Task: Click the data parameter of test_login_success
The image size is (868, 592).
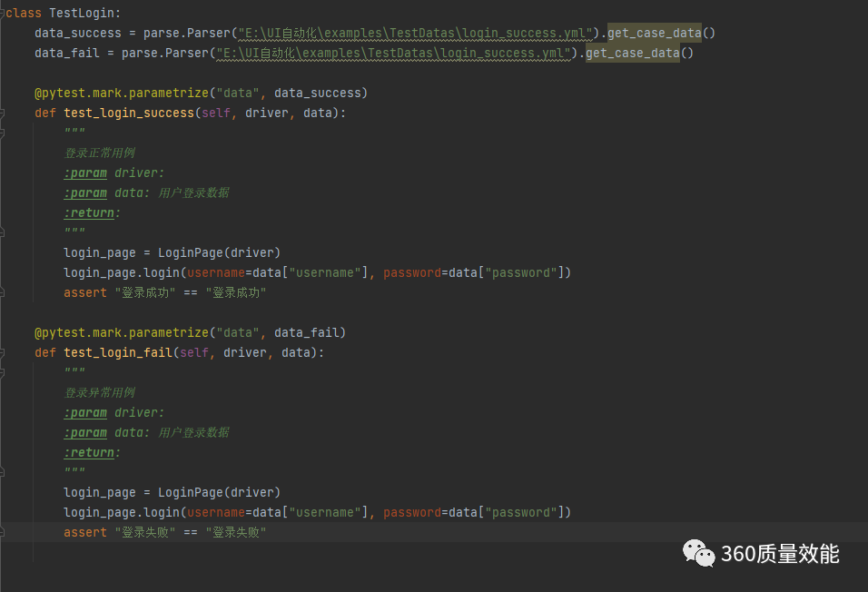Action: pyautogui.click(x=318, y=113)
